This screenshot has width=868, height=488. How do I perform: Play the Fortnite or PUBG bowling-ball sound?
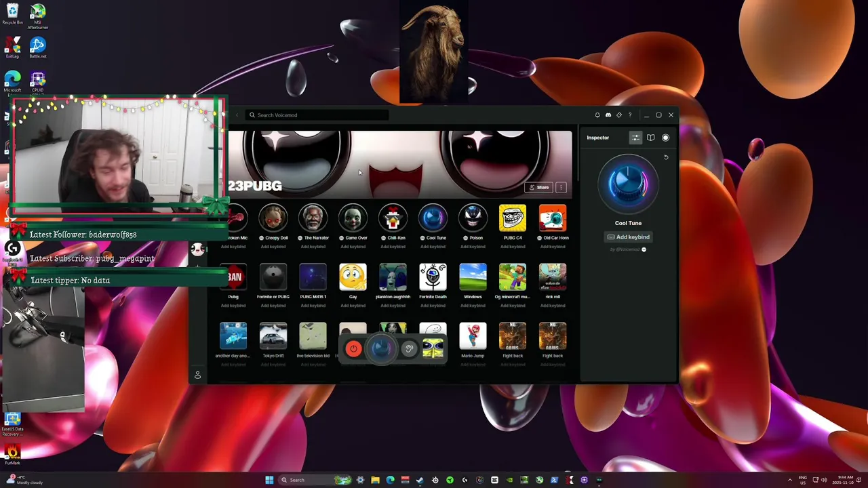point(273,278)
